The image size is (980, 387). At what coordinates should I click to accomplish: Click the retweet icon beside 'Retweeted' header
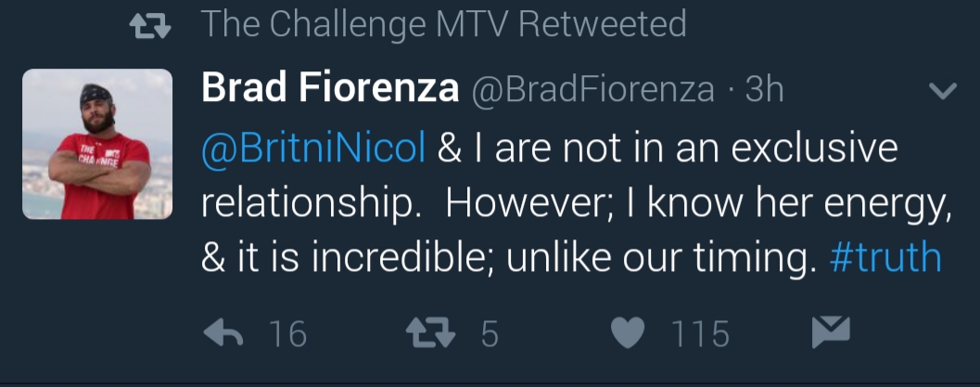pos(150,26)
